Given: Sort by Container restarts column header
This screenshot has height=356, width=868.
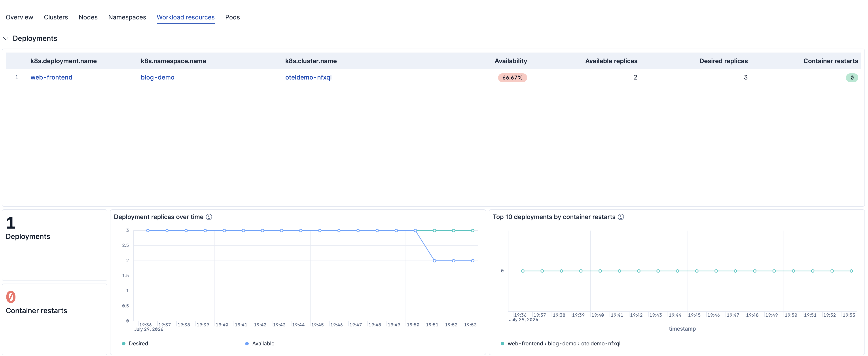Looking at the screenshot, I should click(830, 61).
